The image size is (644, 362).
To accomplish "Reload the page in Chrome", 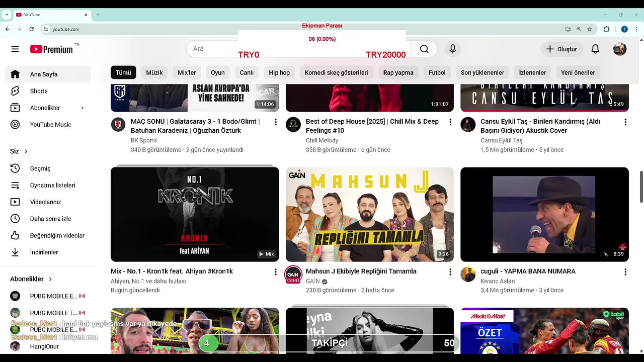I will (x=31, y=29).
